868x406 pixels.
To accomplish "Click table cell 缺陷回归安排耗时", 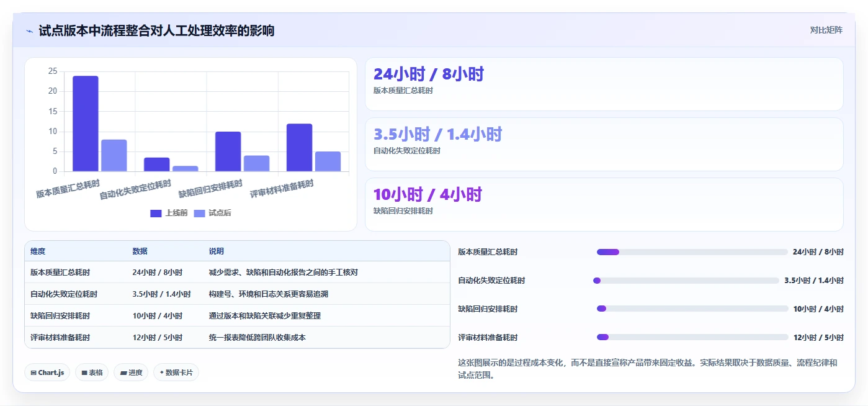I will click(x=60, y=316).
